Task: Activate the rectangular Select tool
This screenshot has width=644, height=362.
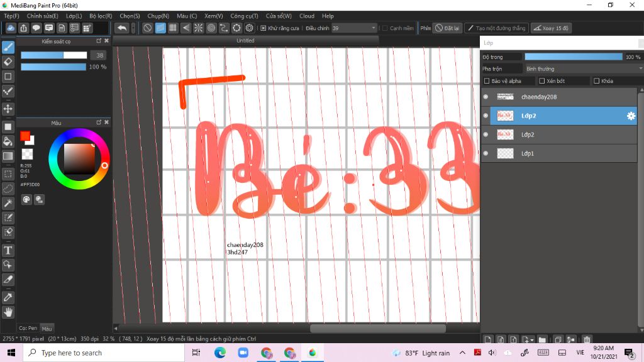Action: click(x=8, y=174)
